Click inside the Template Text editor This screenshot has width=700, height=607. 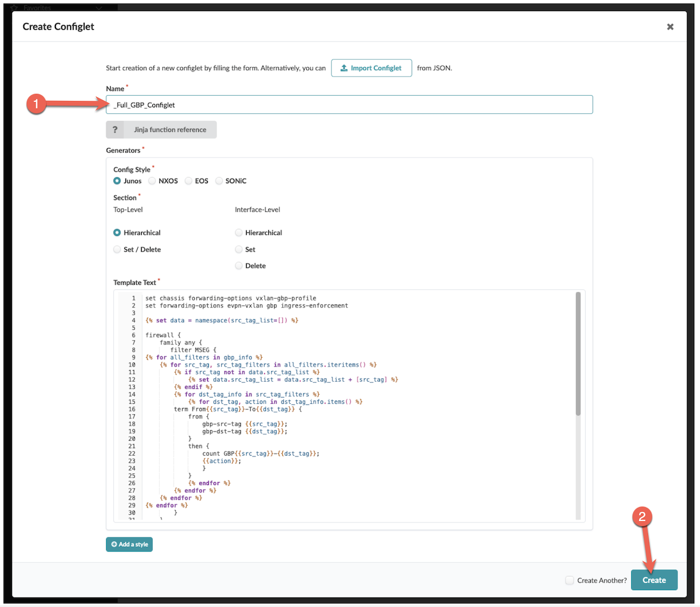[349, 405]
